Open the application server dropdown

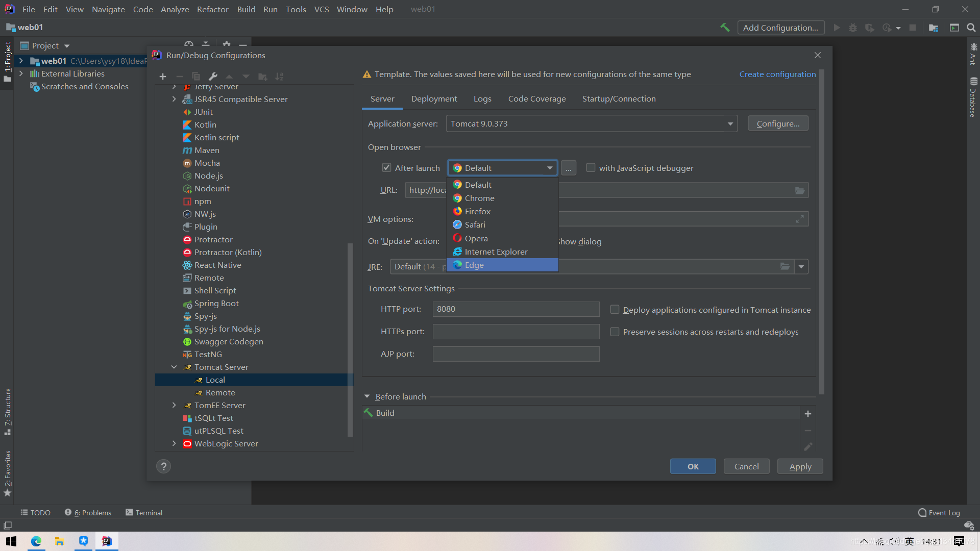pyautogui.click(x=729, y=123)
